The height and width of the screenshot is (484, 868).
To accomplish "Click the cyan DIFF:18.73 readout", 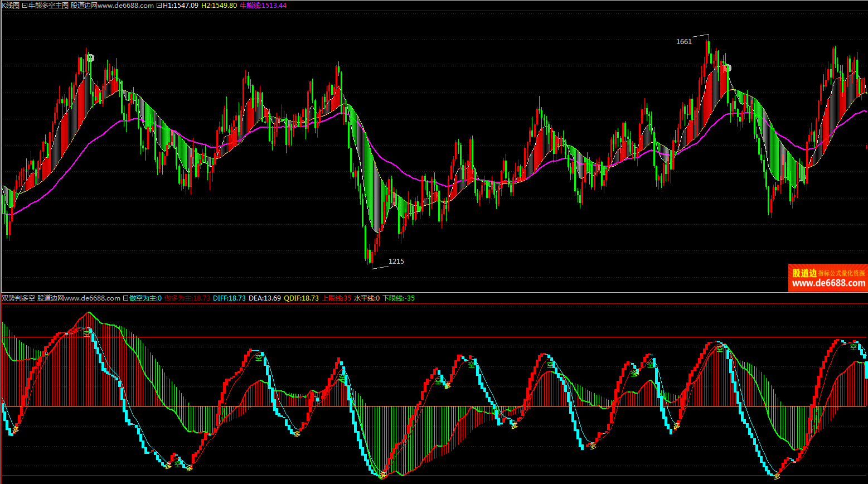I will coord(229,298).
